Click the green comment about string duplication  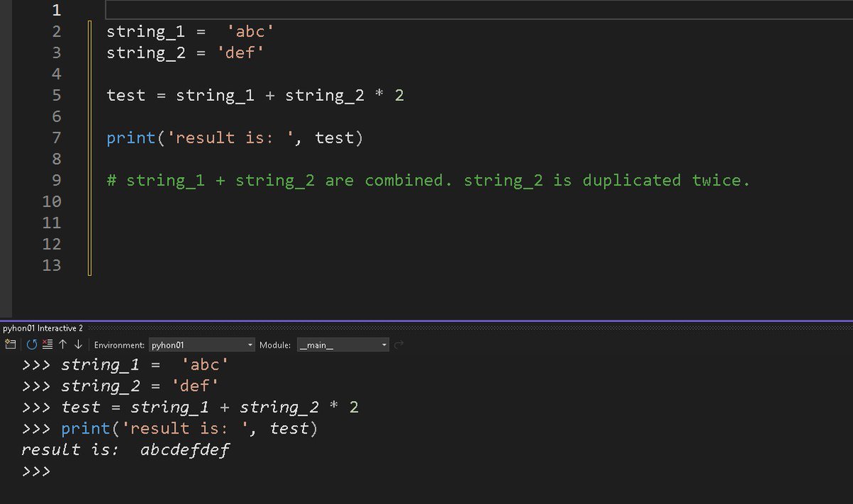click(x=426, y=180)
